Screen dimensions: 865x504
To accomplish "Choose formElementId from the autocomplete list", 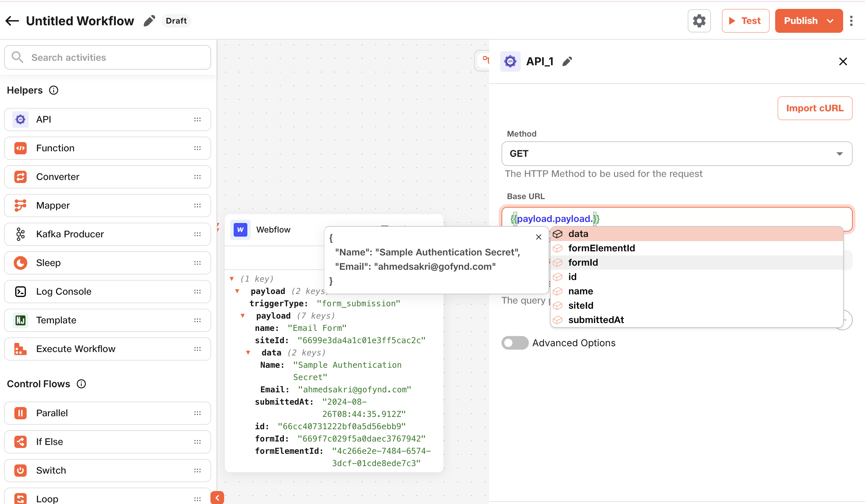I will 697,248.
